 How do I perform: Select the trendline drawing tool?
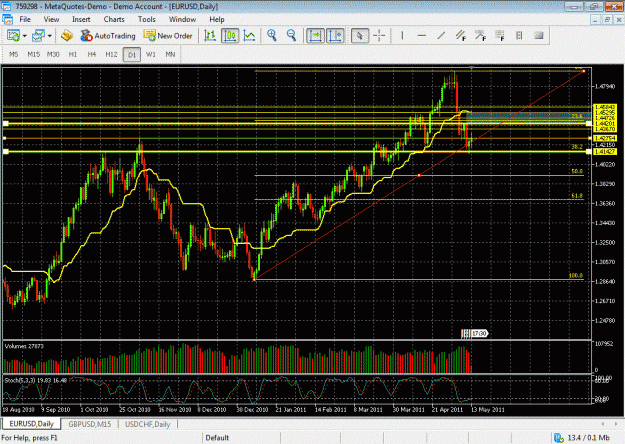[441, 36]
